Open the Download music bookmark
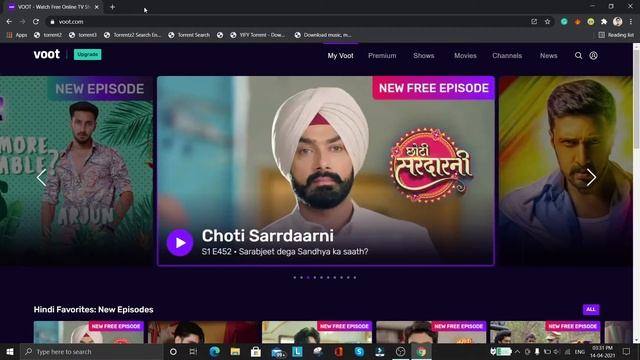Viewport: 640px width, 360px height. pyautogui.click(x=323, y=35)
